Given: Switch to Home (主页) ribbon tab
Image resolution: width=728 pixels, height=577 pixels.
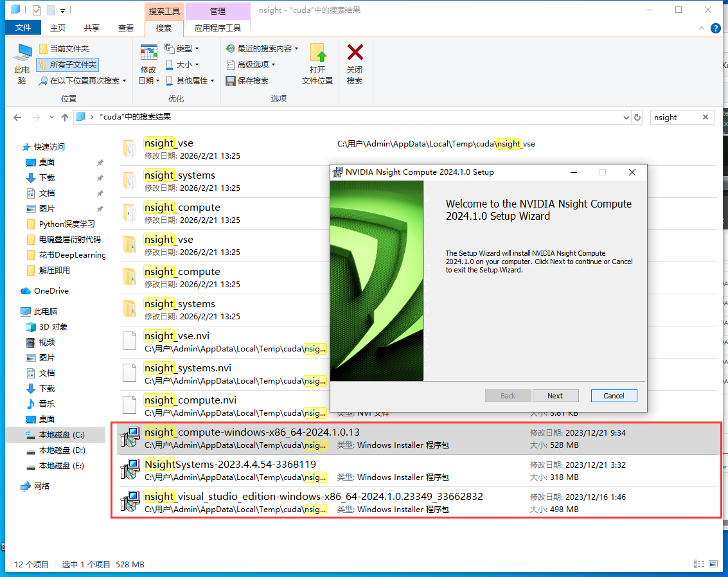Looking at the screenshot, I should pos(58,28).
